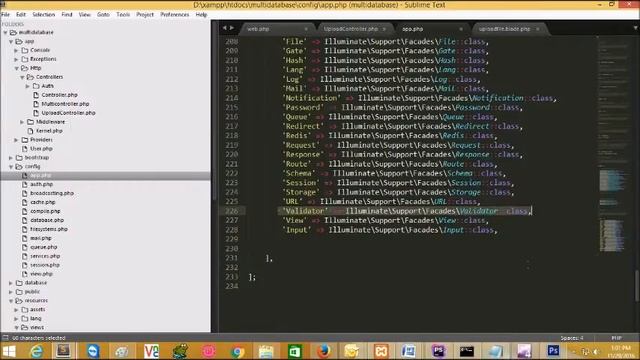This screenshot has height=360, width=640.
Task: Open command prompt from the taskbar
Action: (467, 351)
